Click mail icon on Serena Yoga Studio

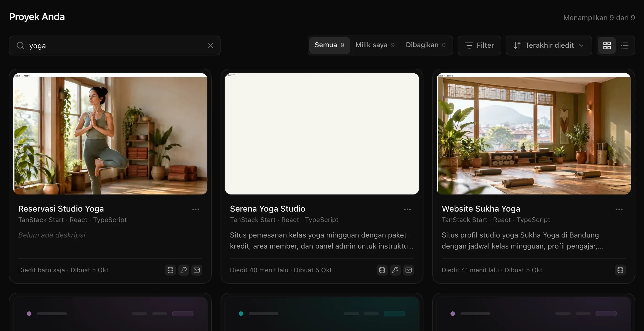click(x=409, y=270)
